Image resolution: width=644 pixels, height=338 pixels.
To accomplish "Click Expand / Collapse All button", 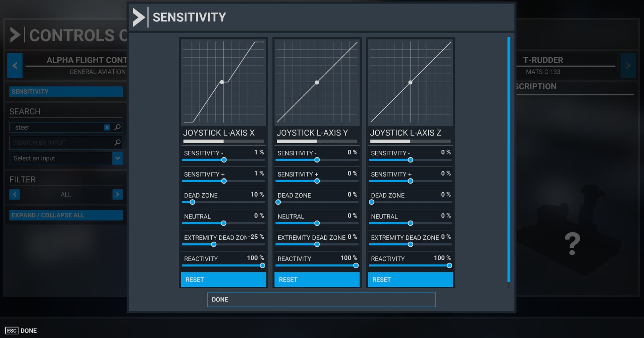I will [66, 215].
